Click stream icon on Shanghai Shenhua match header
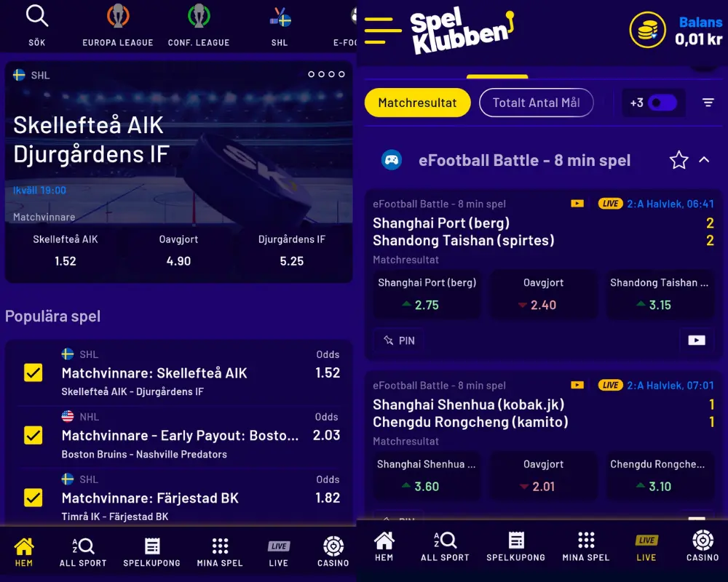This screenshot has width=728, height=582. point(577,386)
